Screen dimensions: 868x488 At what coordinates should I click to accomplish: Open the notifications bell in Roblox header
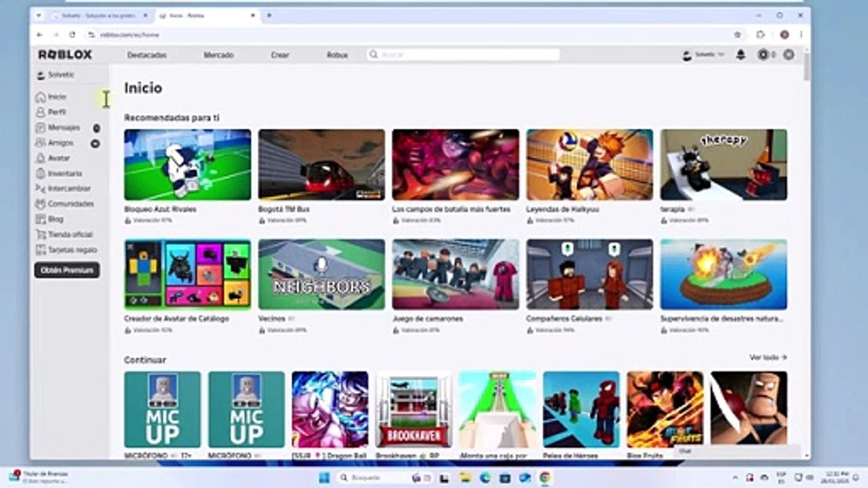coord(741,55)
